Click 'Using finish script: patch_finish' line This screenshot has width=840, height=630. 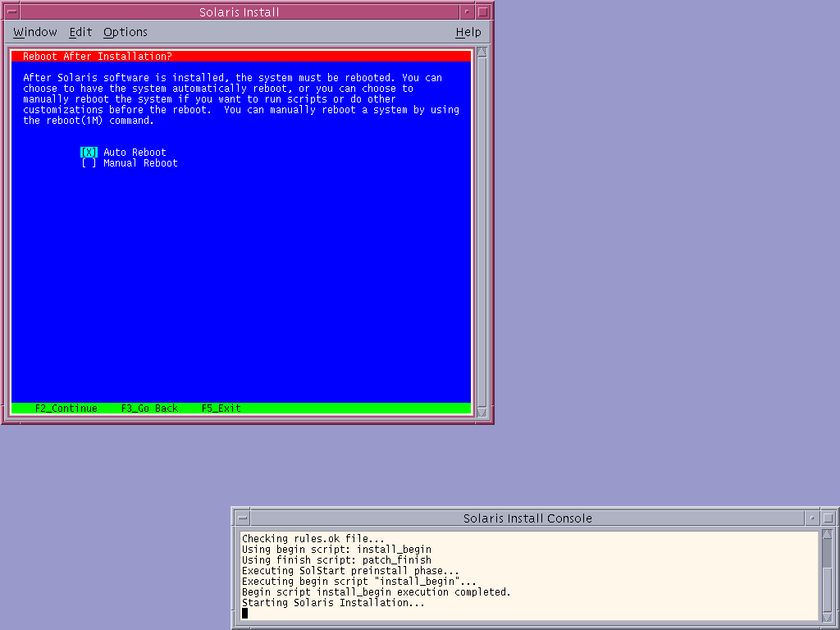click(336, 559)
